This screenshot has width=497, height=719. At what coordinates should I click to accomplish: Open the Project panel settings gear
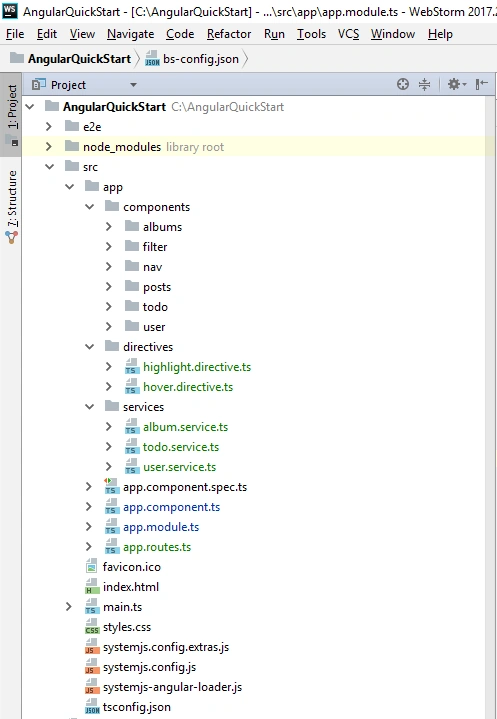(x=457, y=84)
